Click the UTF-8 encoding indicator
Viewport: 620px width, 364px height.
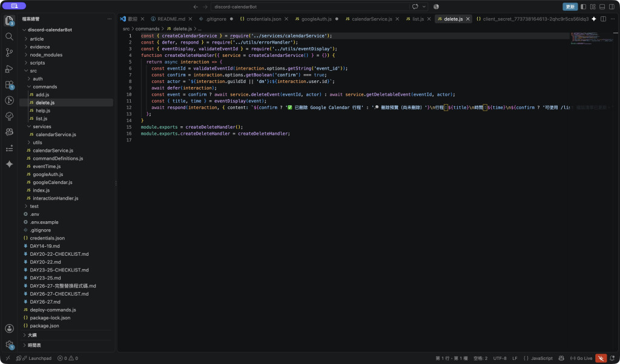coord(500,359)
